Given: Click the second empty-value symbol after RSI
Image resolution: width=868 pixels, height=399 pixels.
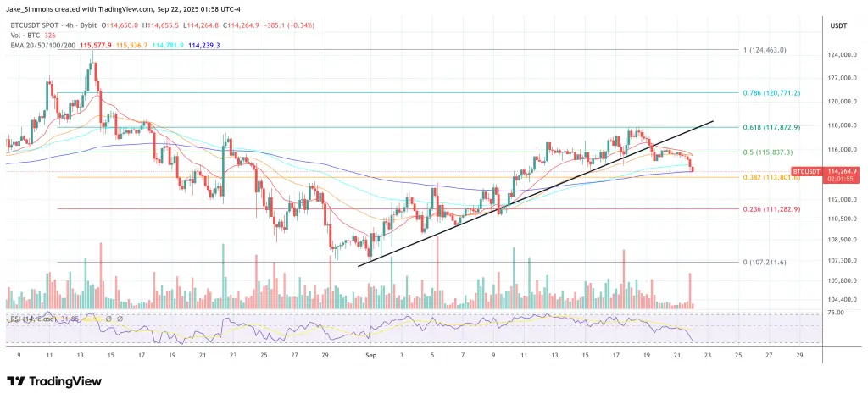Looking at the screenshot, I should click(120, 319).
